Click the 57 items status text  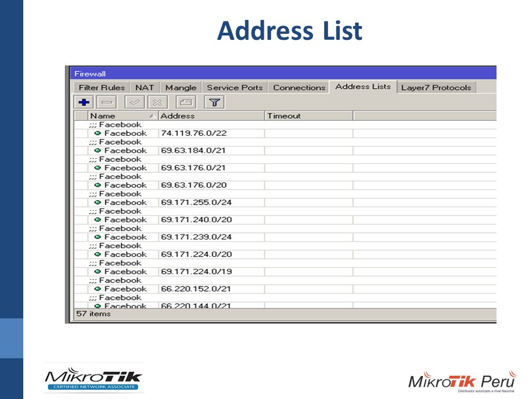click(x=94, y=314)
